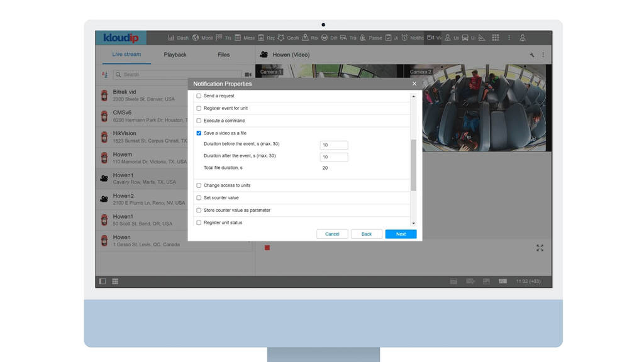Click the Back button

click(x=367, y=234)
